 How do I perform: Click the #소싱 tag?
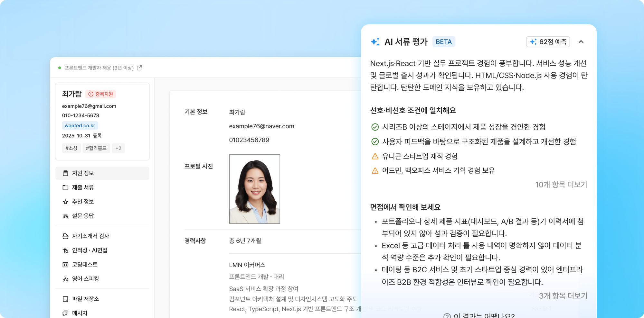click(x=71, y=148)
